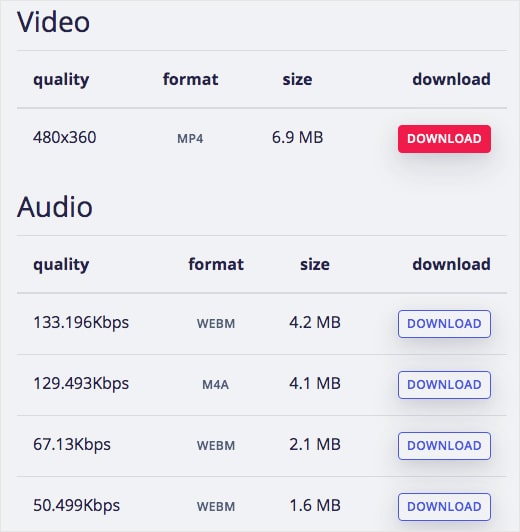Click the 4.2 MB size value
Image resolution: width=520 pixels, height=532 pixels.
tap(315, 322)
